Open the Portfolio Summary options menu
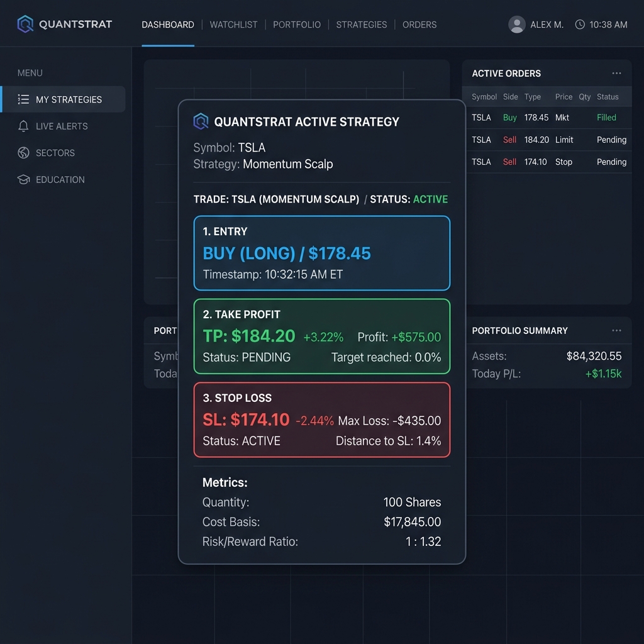 coord(616,330)
